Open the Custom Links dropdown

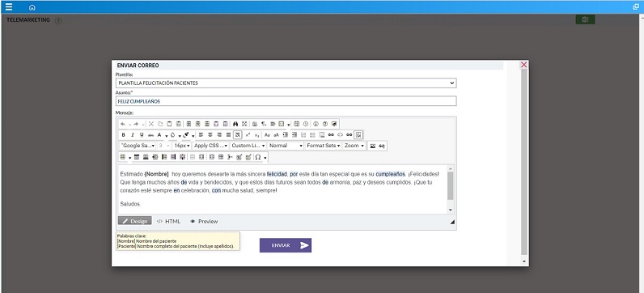248,146
